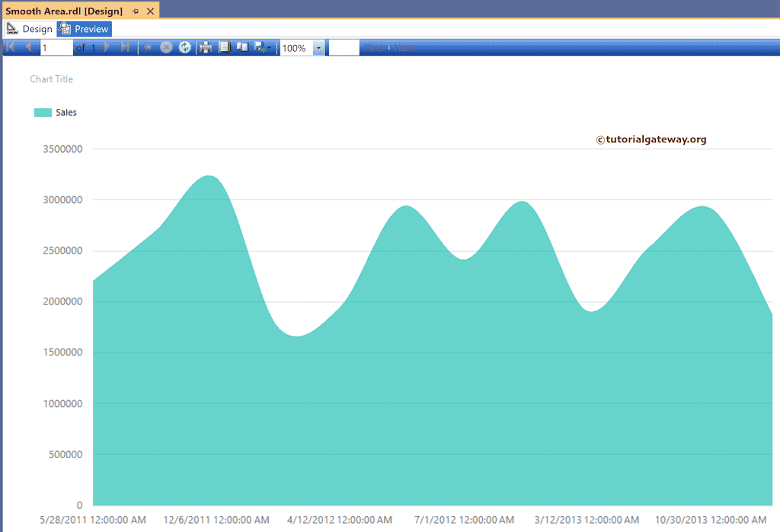Click the 3500000 axis label

[x=62, y=149]
